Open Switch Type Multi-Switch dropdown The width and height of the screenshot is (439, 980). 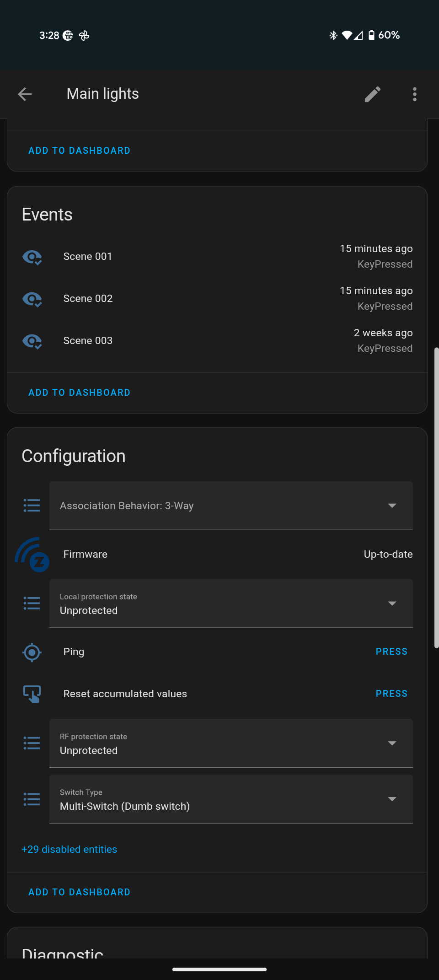(231, 799)
